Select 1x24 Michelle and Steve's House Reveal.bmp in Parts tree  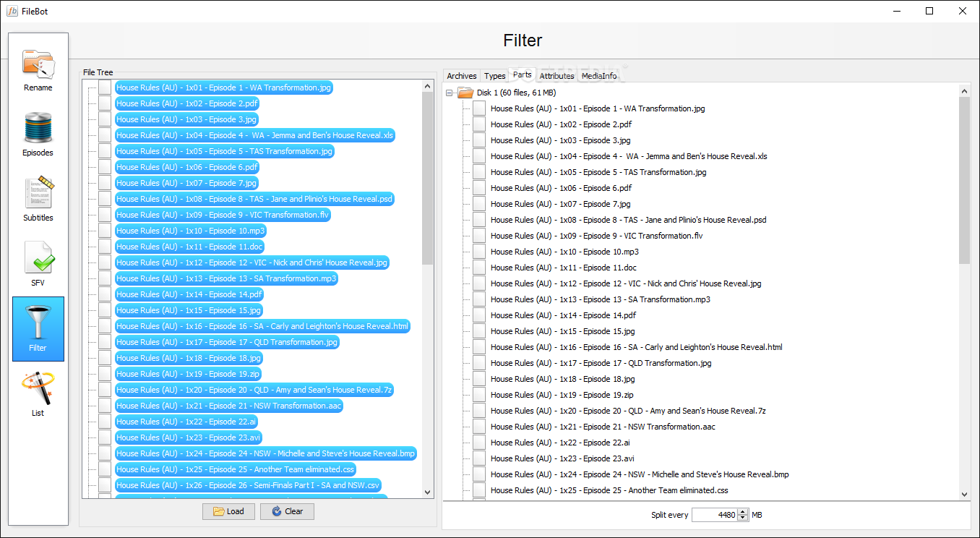click(640, 474)
